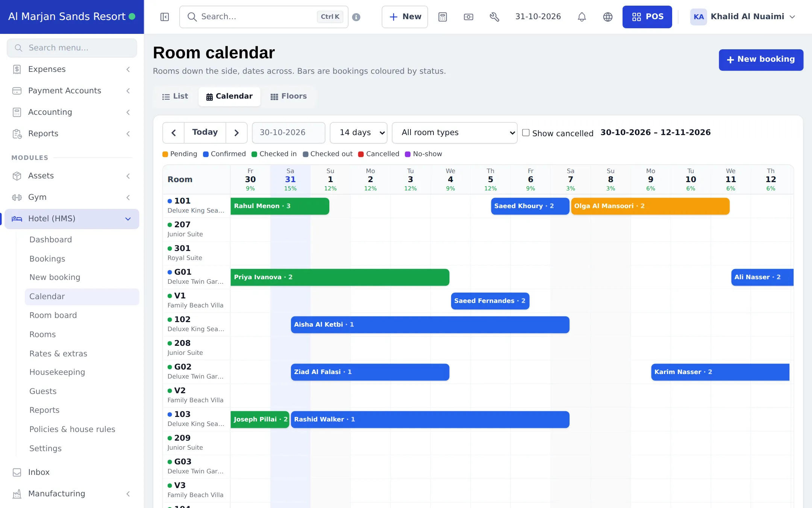This screenshot has width=812, height=508.
Task: Select the Calendar view tab
Action: point(229,97)
